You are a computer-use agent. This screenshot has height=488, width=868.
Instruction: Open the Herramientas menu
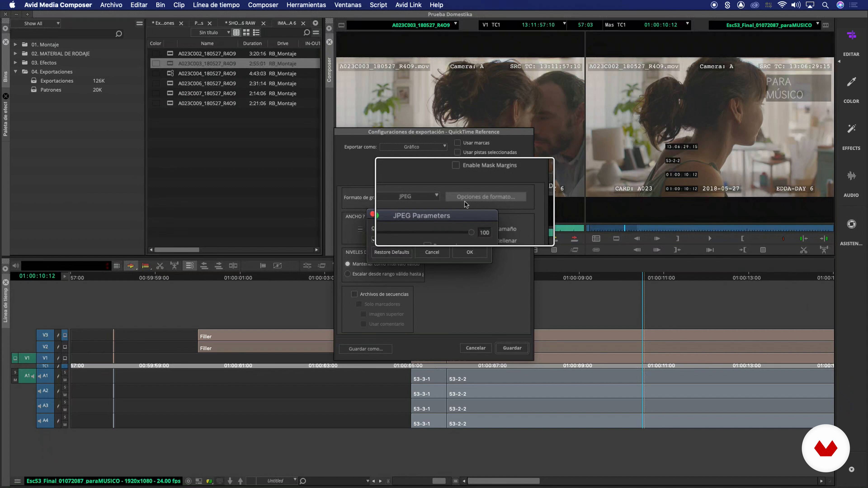click(x=306, y=5)
